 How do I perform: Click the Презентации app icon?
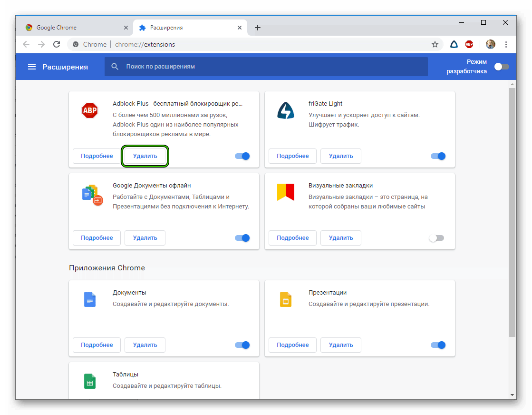(x=286, y=299)
